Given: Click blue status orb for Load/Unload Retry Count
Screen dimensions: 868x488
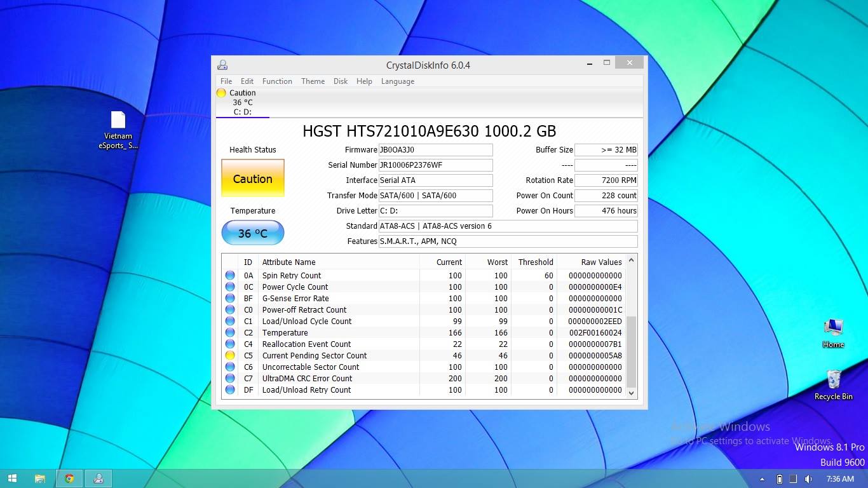Looking at the screenshot, I should point(230,390).
